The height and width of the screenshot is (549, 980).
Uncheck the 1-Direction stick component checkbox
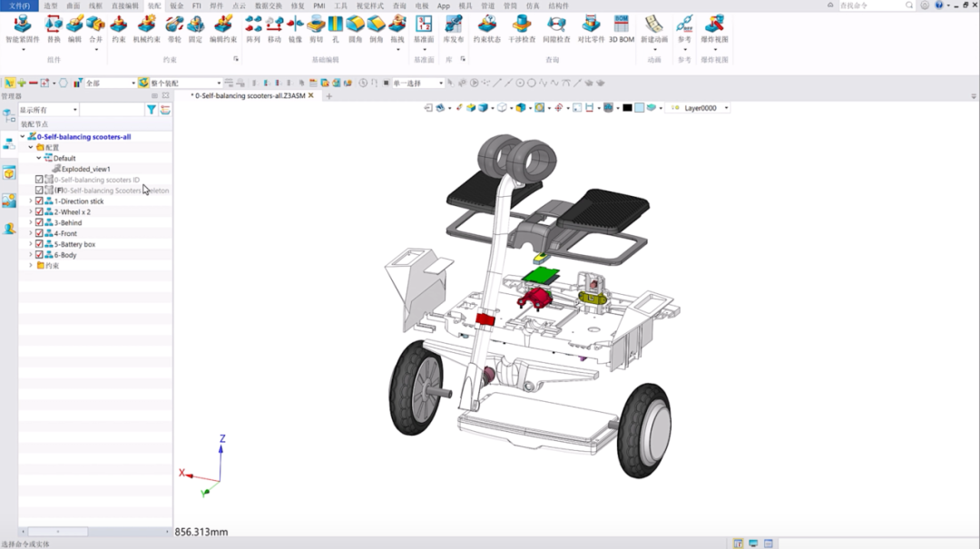[39, 201]
